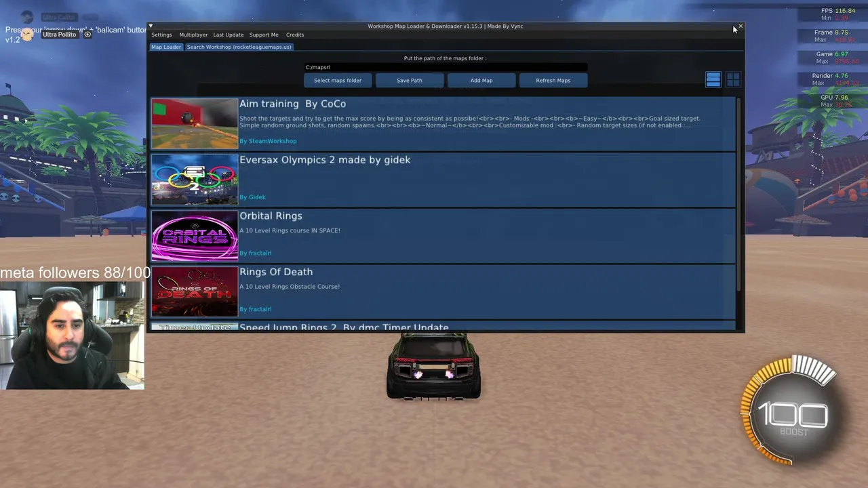Click the By Gidek author label

(x=252, y=197)
